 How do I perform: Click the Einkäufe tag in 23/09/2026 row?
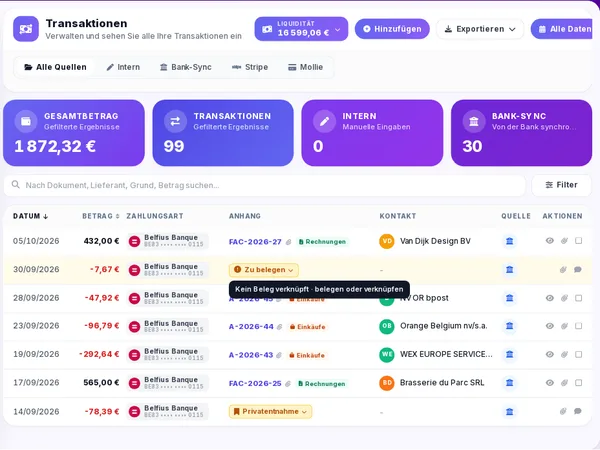(308, 327)
